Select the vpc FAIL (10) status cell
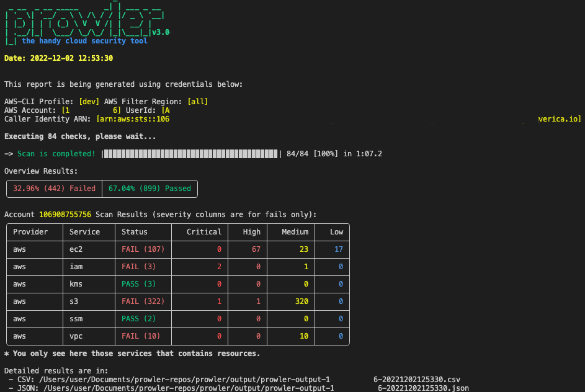585x392 pixels. point(143,336)
